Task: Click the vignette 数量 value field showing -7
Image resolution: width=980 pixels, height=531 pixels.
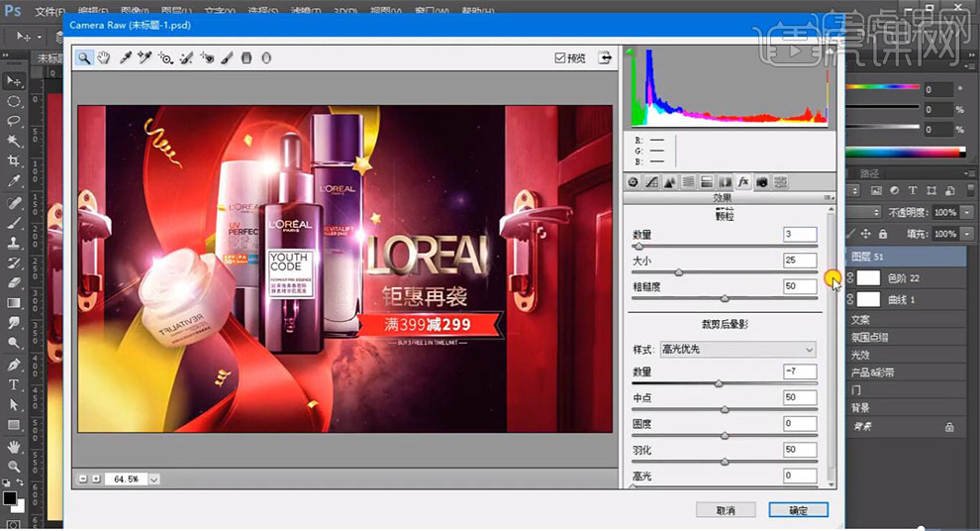Action: pos(800,372)
